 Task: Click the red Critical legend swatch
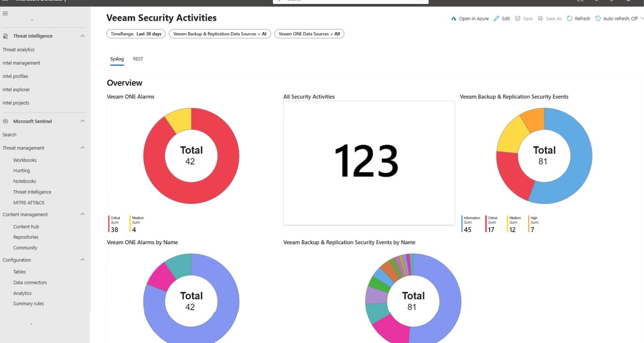[x=109, y=223]
